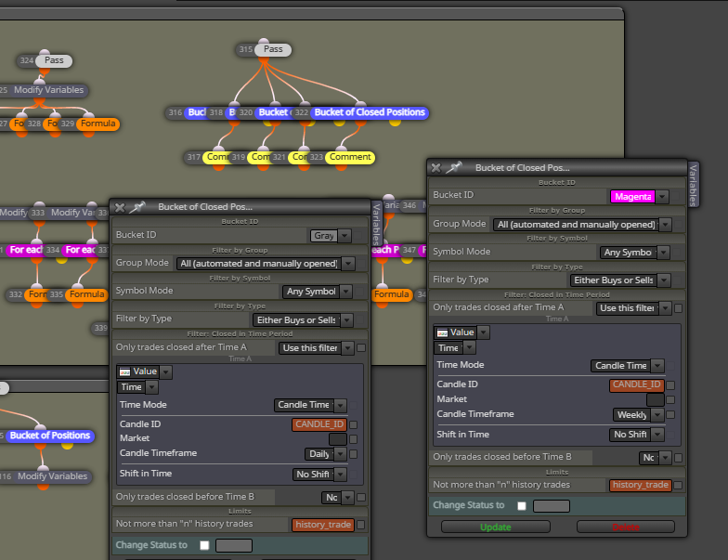
Task: Click Change Status value box, Magenta panel
Action: tap(552, 505)
